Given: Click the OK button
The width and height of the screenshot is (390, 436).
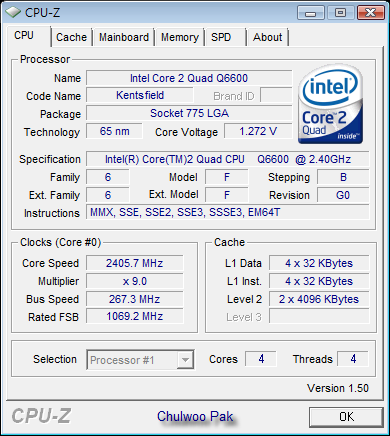Looking at the screenshot, I should coord(346,417).
